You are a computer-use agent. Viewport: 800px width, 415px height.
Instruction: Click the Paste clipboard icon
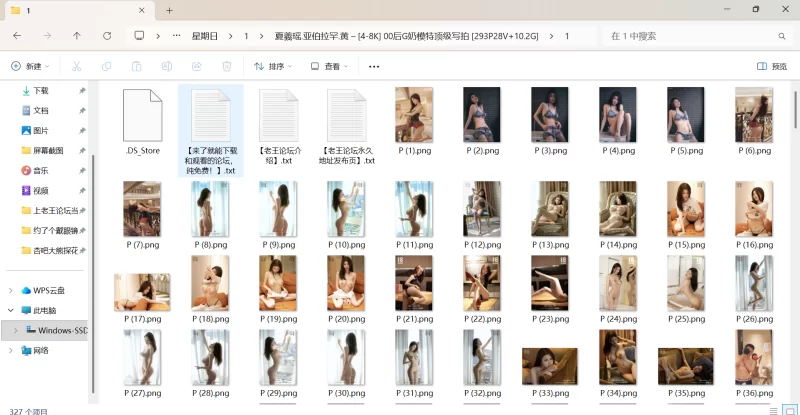(137, 66)
